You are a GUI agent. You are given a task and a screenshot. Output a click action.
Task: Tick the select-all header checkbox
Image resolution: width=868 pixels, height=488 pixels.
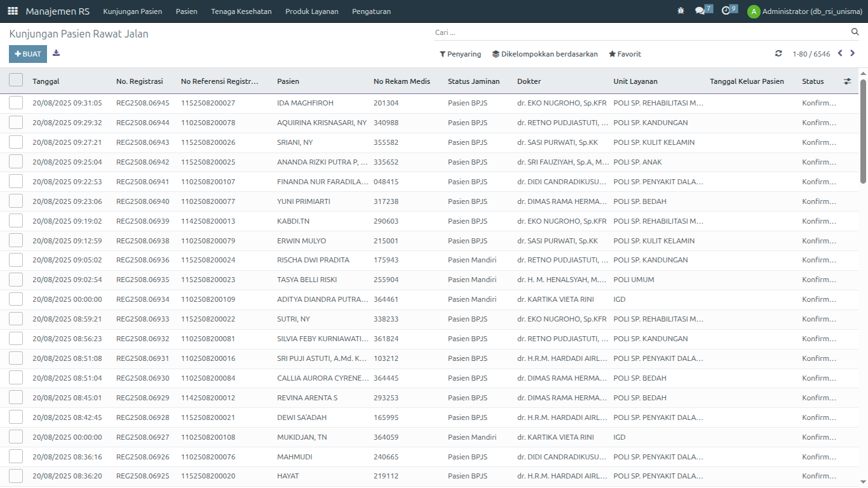coord(16,80)
